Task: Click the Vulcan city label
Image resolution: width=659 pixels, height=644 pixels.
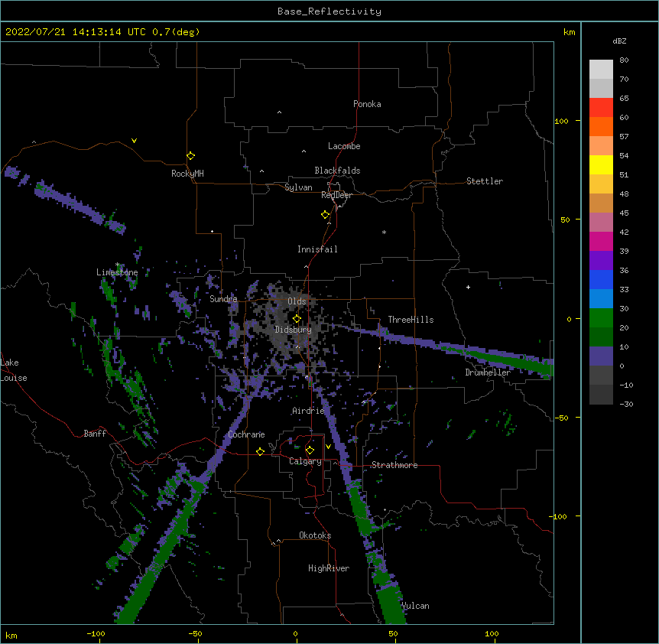Action: [416, 606]
